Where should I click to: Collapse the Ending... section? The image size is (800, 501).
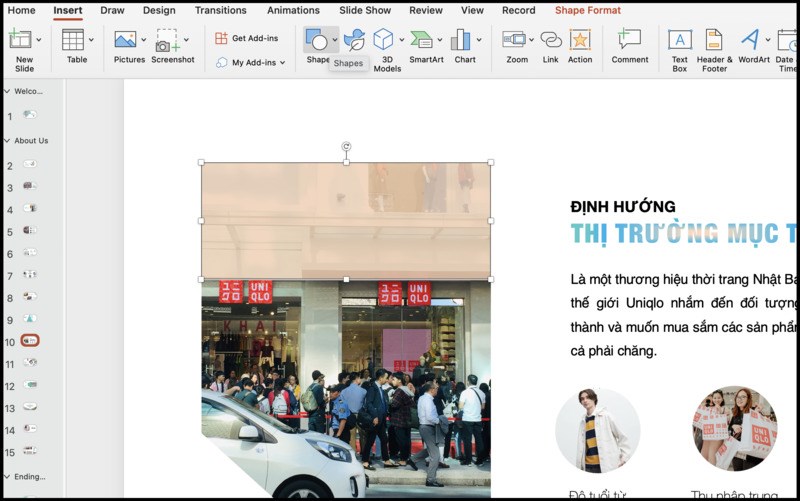coord(7,477)
